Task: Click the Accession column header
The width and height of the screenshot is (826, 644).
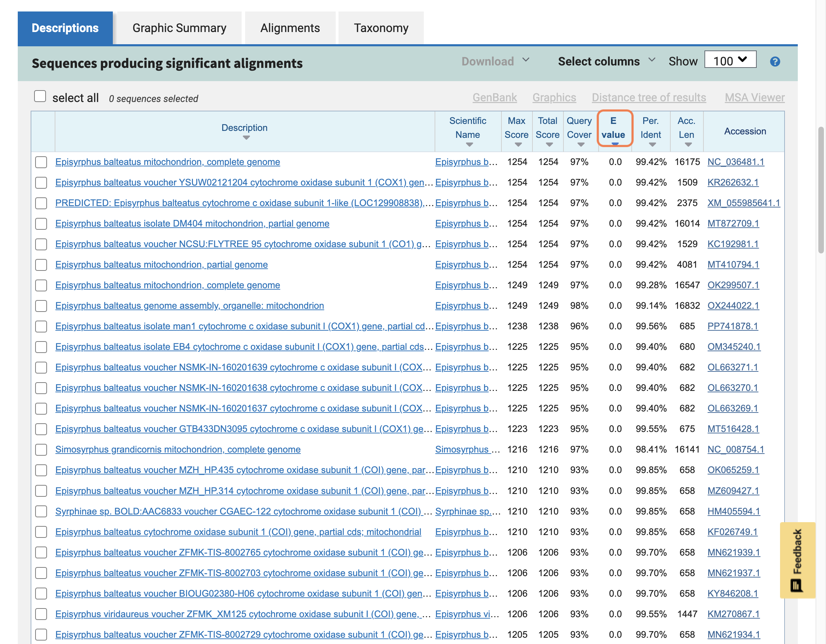Action: point(745,131)
